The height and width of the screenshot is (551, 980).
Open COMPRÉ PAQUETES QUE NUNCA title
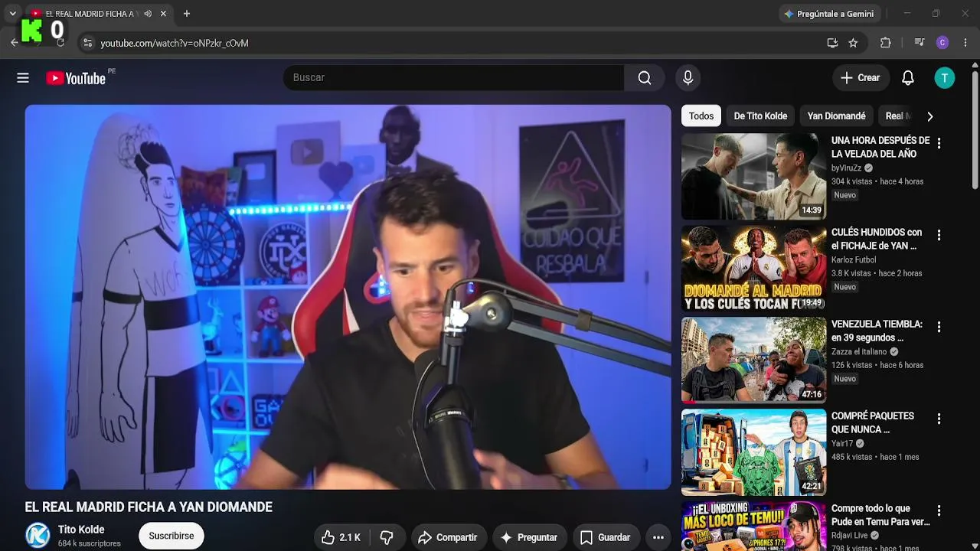coord(873,422)
